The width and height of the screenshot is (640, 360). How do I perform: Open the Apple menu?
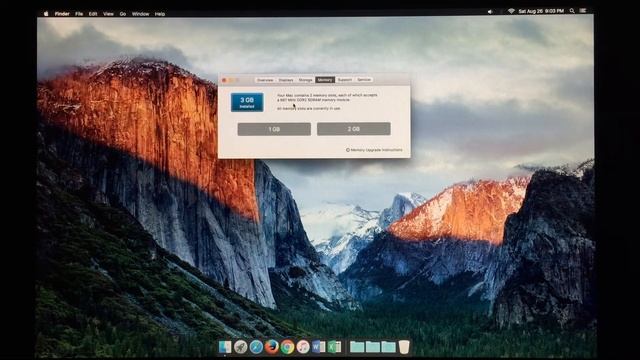[x=46, y=13]
